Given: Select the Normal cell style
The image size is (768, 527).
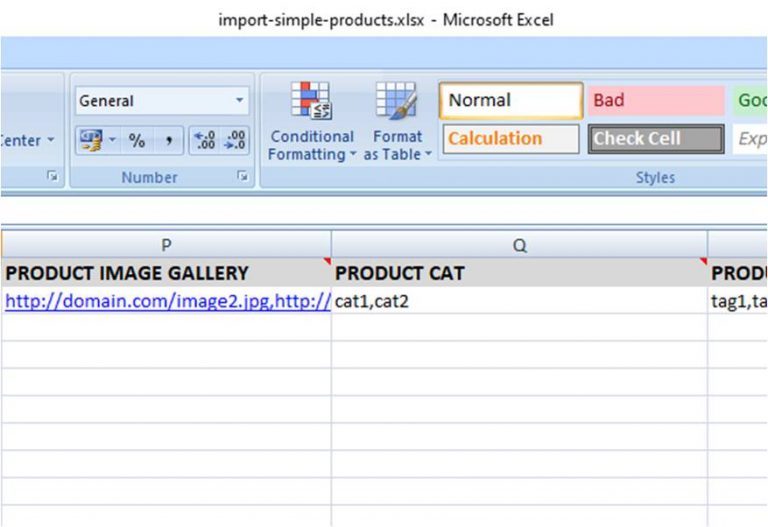Looking at the screenshot, I should point(511,100).
